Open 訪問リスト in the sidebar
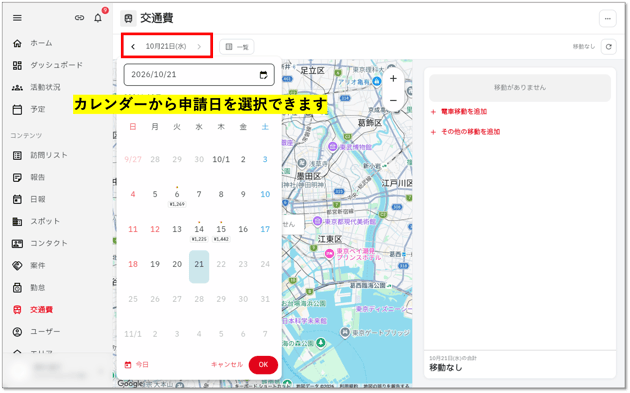630x393 pixels. (x=49, y=155)
